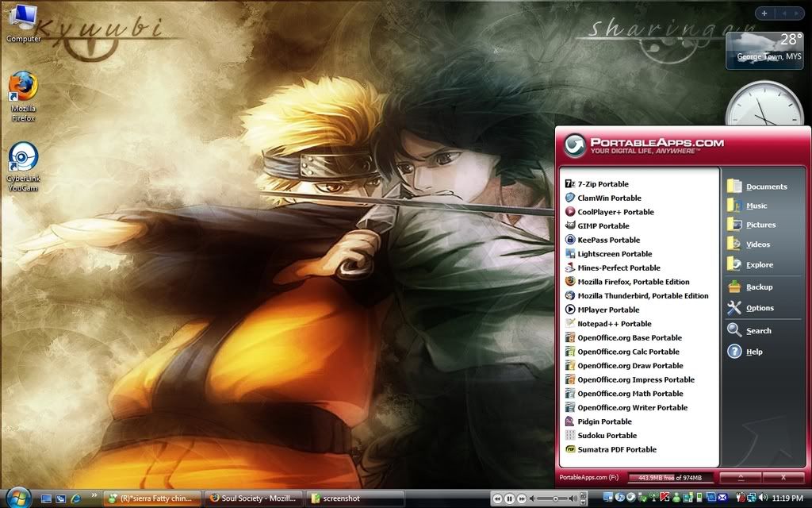Pause playback on taskbar media player
The height and width of the screenshot is (508, 812).
[x=510, y=498]
